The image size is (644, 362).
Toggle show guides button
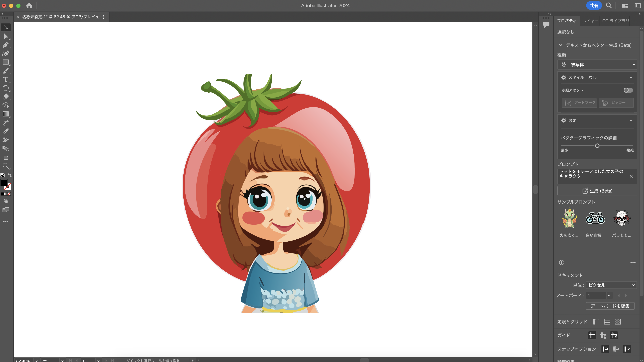pyautogui.click(x=592, y=335)
